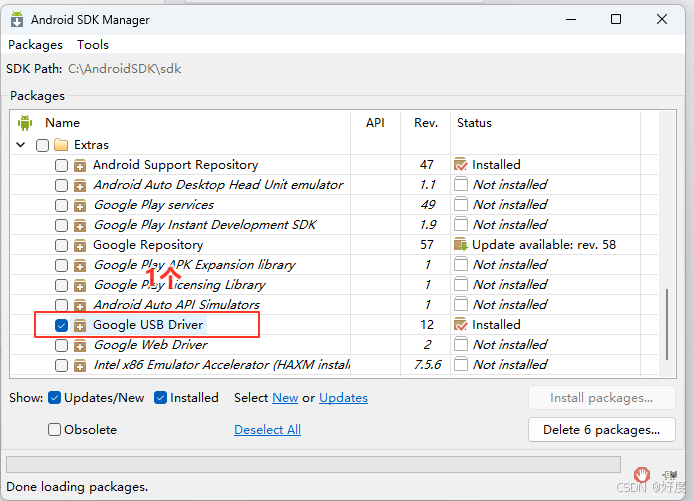This screenshot has width=694, height=501.
Task: Select the Google Play services row name
Action: (x=154, y=205)
